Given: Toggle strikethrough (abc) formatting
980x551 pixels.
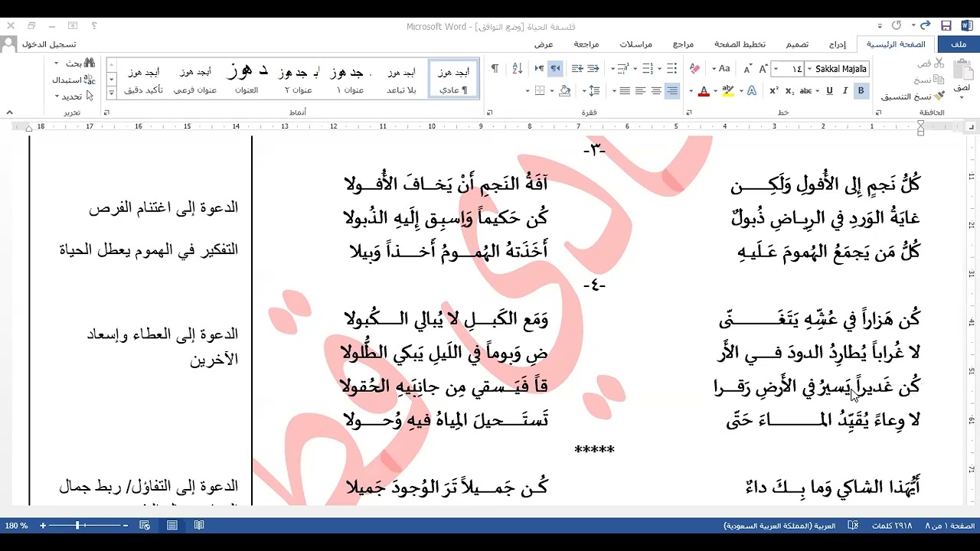Looking at the screenshot, I should [x=805, y=90].
